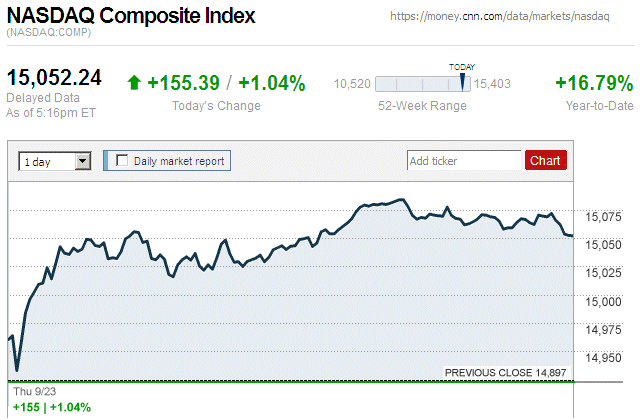Click the 10,520 52-week low value
Viewport: 640px width, 420px height.
[x=352, y=84]
